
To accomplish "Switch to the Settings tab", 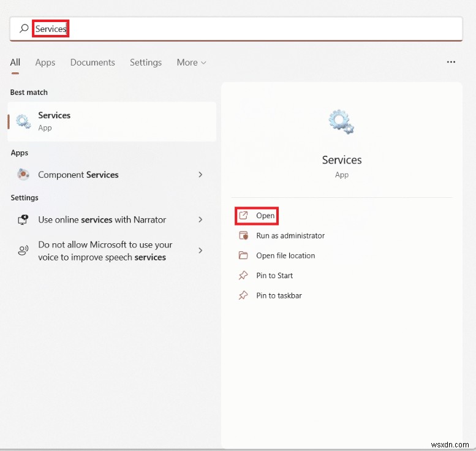I will 146,63.
